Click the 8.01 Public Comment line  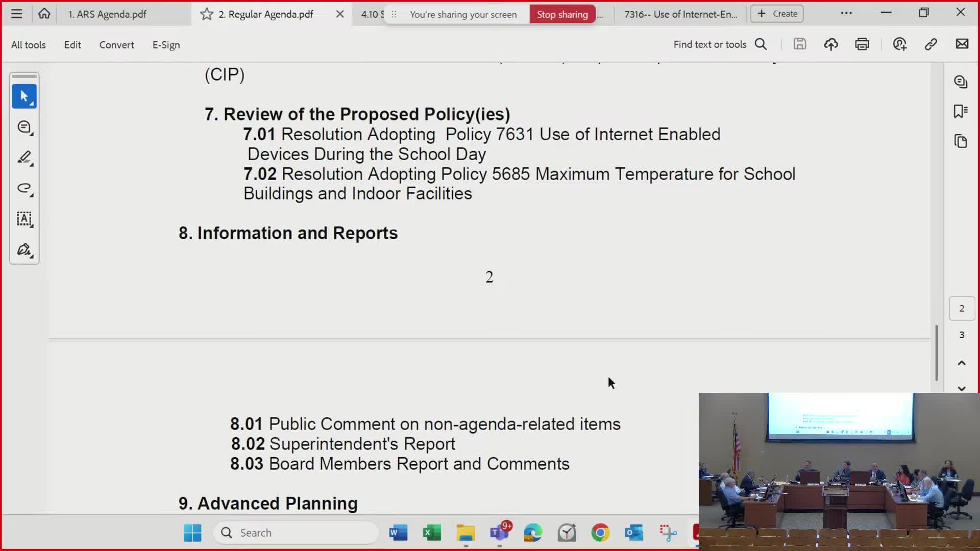[x=425, y=424]
